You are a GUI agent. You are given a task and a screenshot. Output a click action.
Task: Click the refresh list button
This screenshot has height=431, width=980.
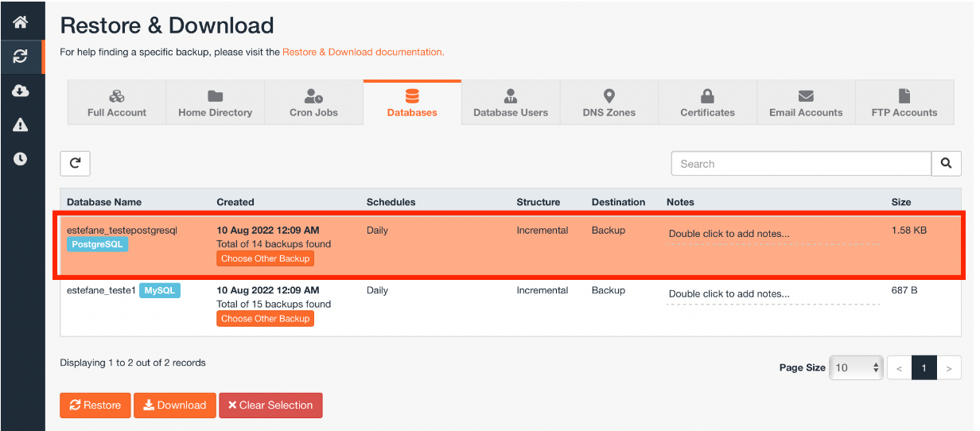click(x=75, y=163)
